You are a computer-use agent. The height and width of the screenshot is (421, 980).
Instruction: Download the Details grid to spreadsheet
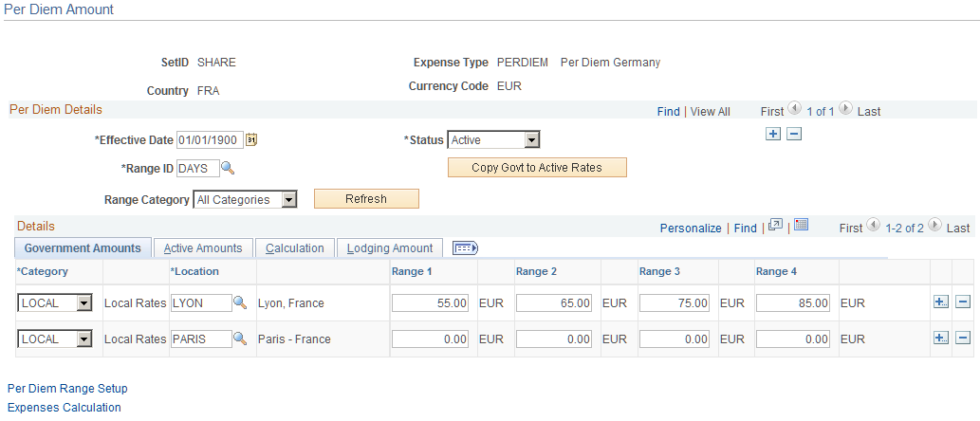[x=802, y=226]
